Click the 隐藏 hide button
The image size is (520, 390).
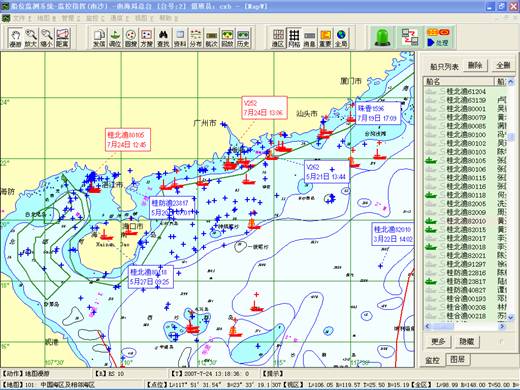(467, 342)
